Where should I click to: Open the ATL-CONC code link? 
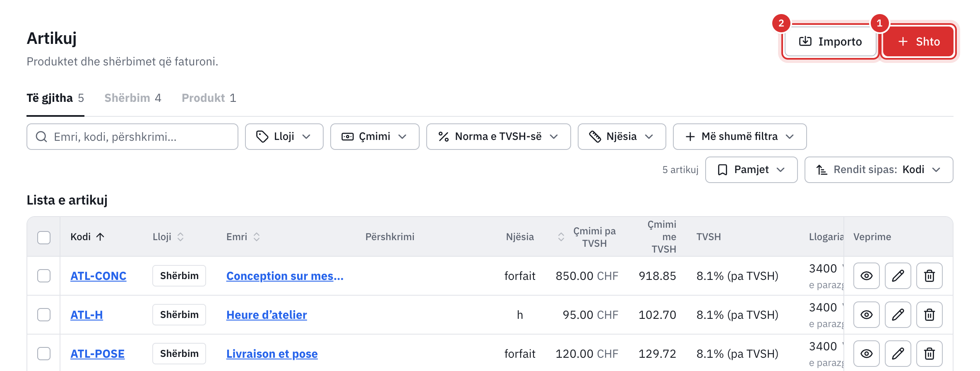click(x=98, y=276)
